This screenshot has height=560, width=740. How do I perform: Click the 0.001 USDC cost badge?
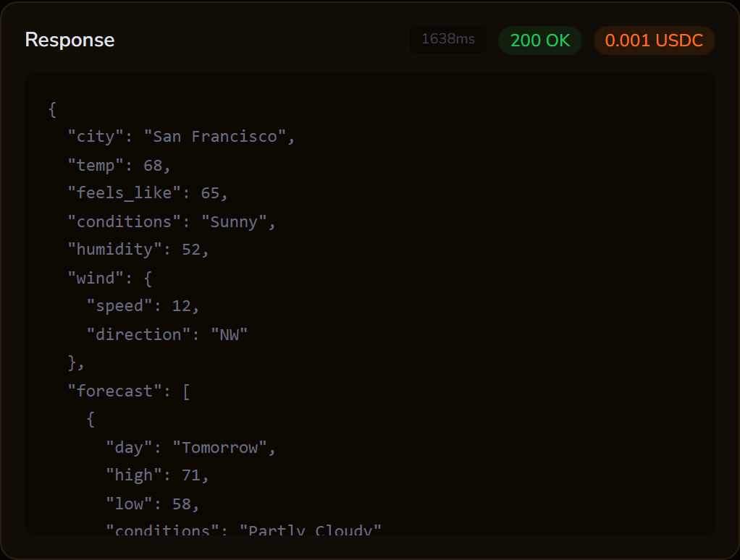654,41
